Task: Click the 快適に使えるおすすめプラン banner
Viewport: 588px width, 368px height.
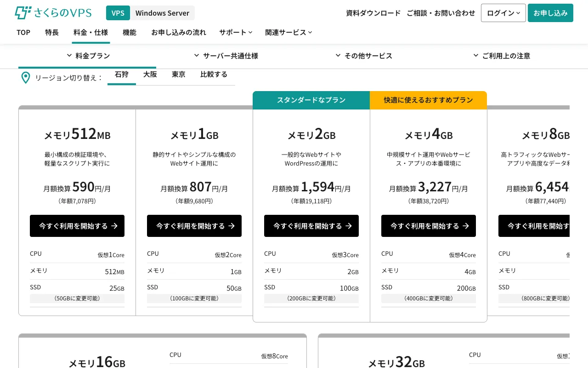Action: [429, 100]
